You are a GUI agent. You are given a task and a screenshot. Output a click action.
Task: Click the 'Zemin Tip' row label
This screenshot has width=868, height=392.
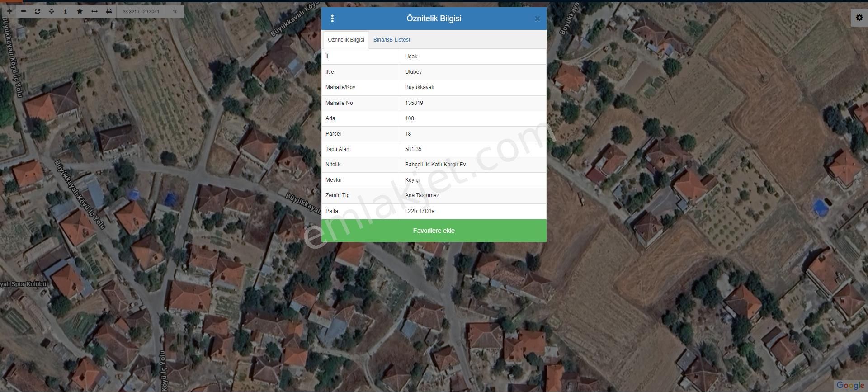click(337, 195)
